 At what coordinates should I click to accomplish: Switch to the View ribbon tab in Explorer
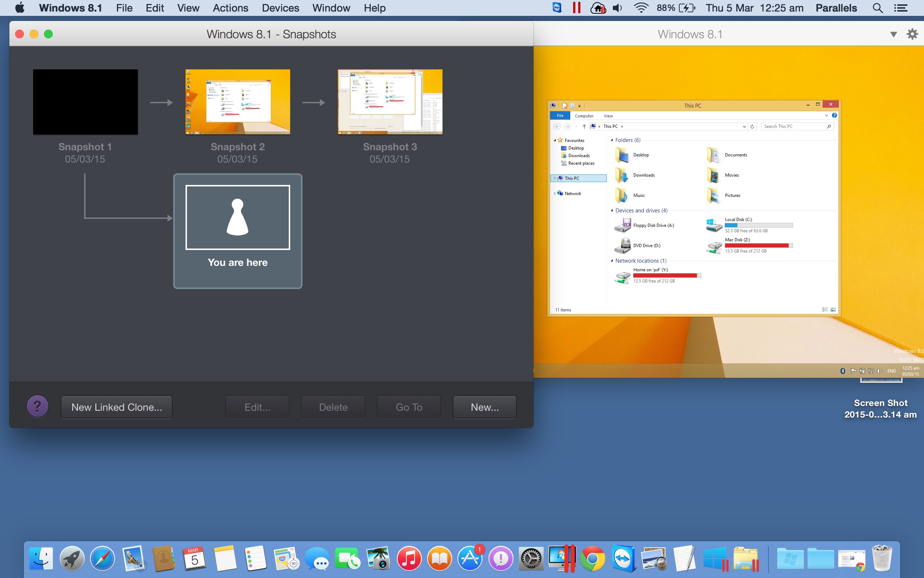(608, 116)
